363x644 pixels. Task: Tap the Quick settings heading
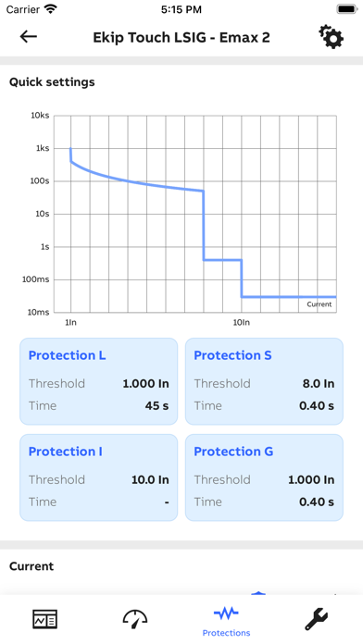(x=52, y=82)
